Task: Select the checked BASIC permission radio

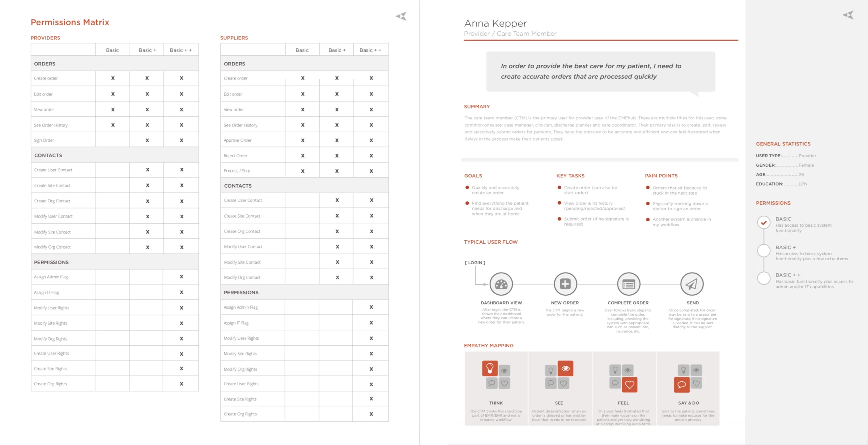Action: point(764,223)
